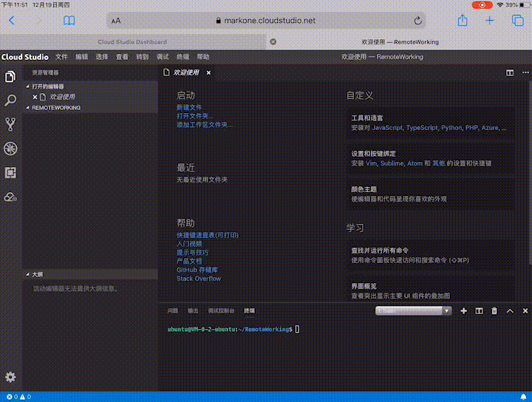
Task: Open the notifications bell in the status bar
Action: (523, 397)
